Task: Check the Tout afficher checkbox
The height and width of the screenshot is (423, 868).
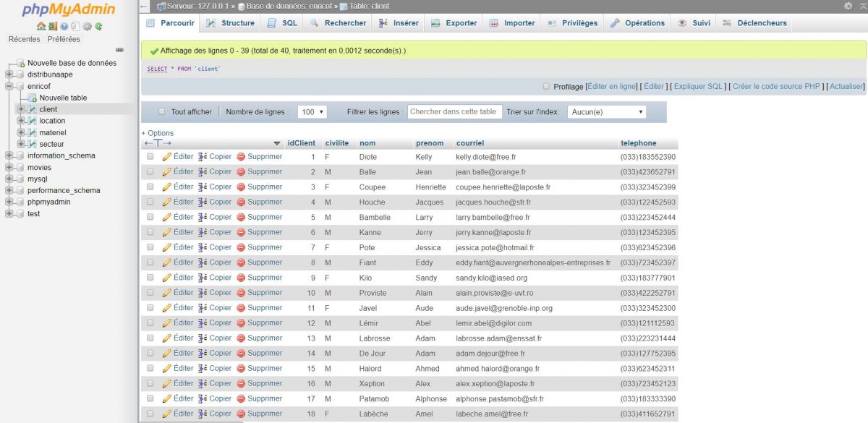Action: click(x=161, y=112)
